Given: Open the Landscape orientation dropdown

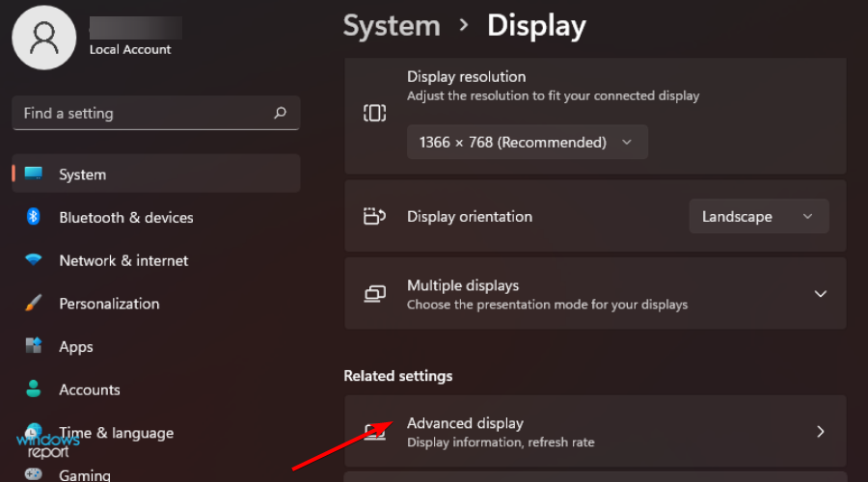Looking at the screenshot, I should (x=758, y=217).
